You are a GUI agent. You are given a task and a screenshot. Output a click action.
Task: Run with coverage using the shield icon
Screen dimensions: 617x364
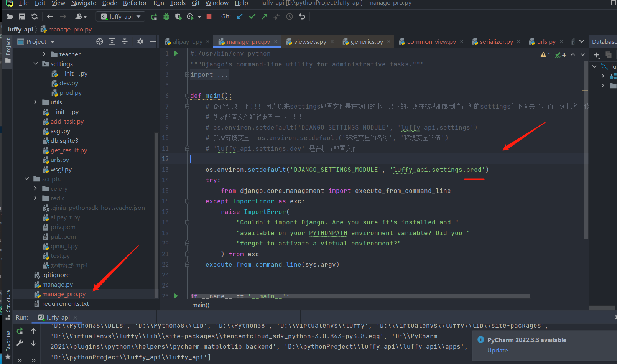[178, 16]
